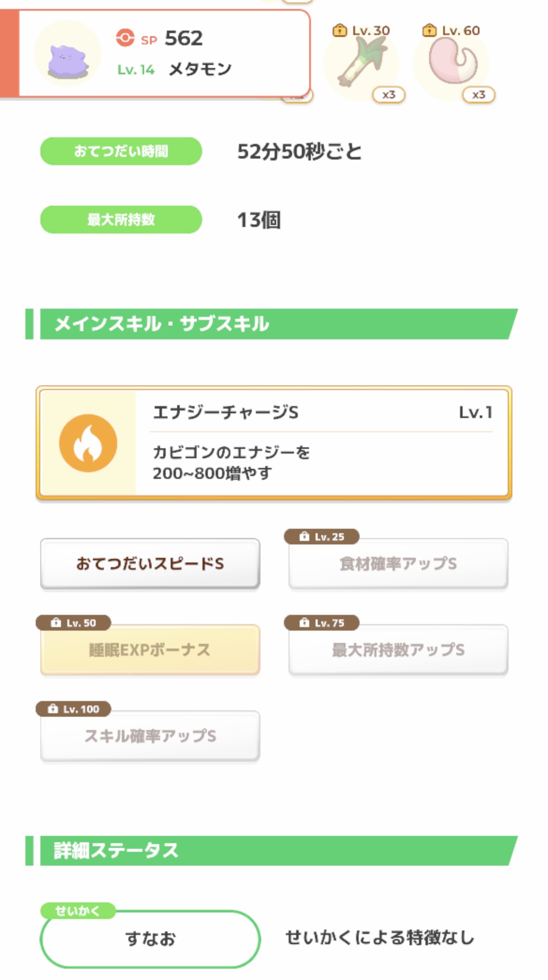Click the red Poké Ball SP icon
This screenshot has height=980, width=548.
pos(125,38)
